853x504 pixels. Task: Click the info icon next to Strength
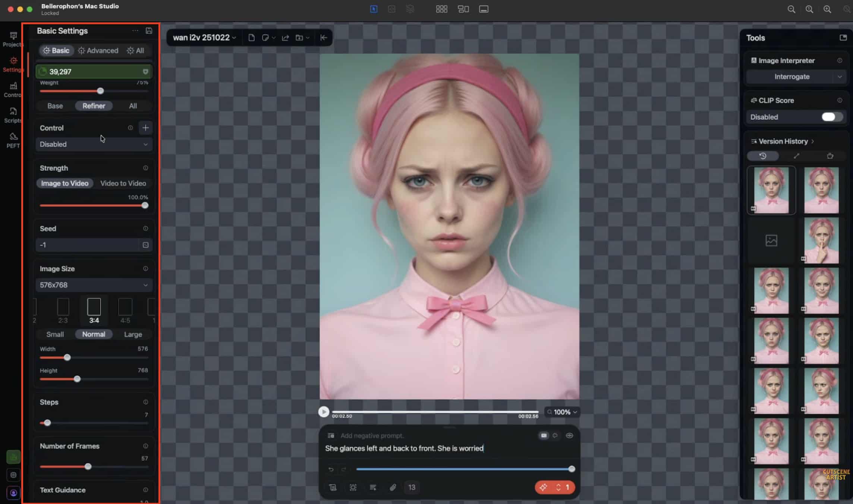pyautogui.click(x=145, y=168)
